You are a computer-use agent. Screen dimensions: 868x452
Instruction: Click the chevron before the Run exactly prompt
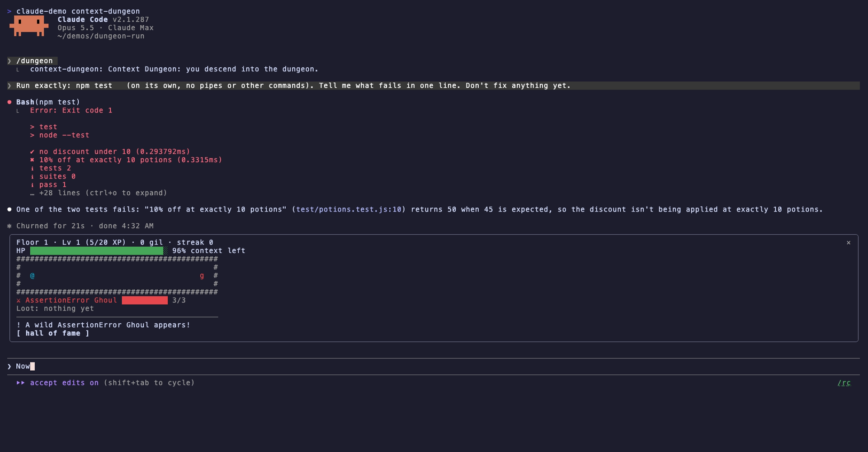coord(9,86)
